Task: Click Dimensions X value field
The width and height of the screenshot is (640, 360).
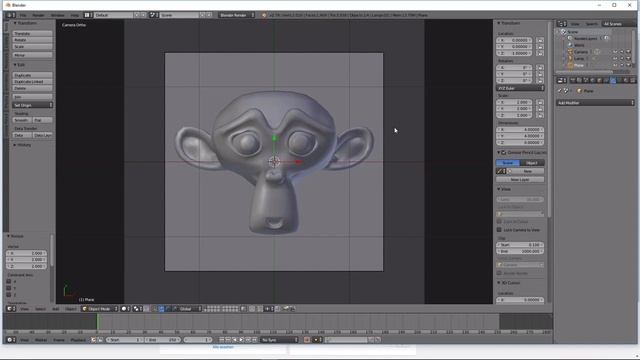Action: tap(520, 130)
